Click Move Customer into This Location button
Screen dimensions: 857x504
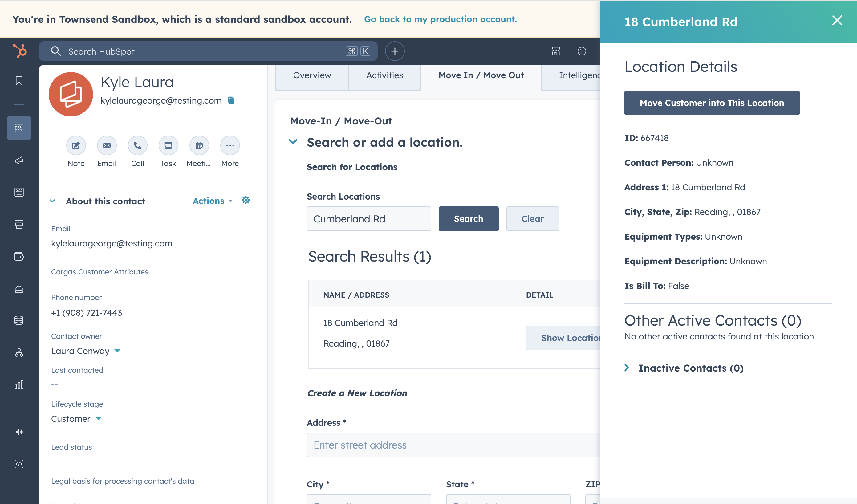[x=712, y=103]
